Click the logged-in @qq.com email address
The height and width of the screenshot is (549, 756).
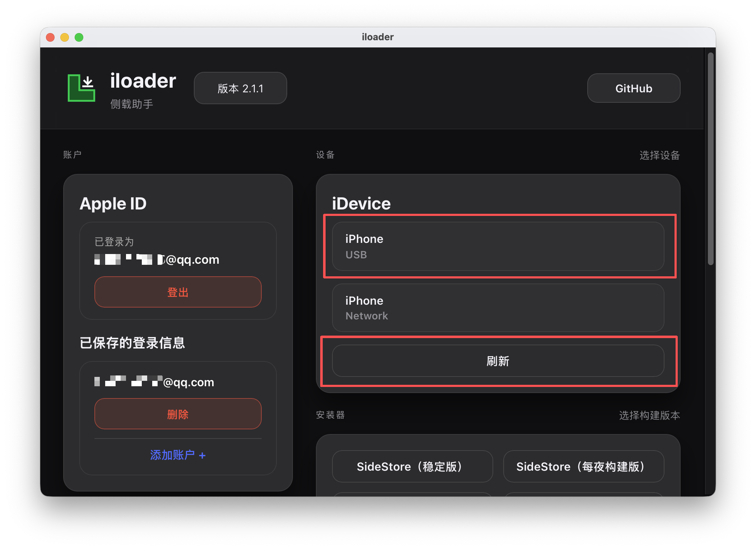point(157,259)
